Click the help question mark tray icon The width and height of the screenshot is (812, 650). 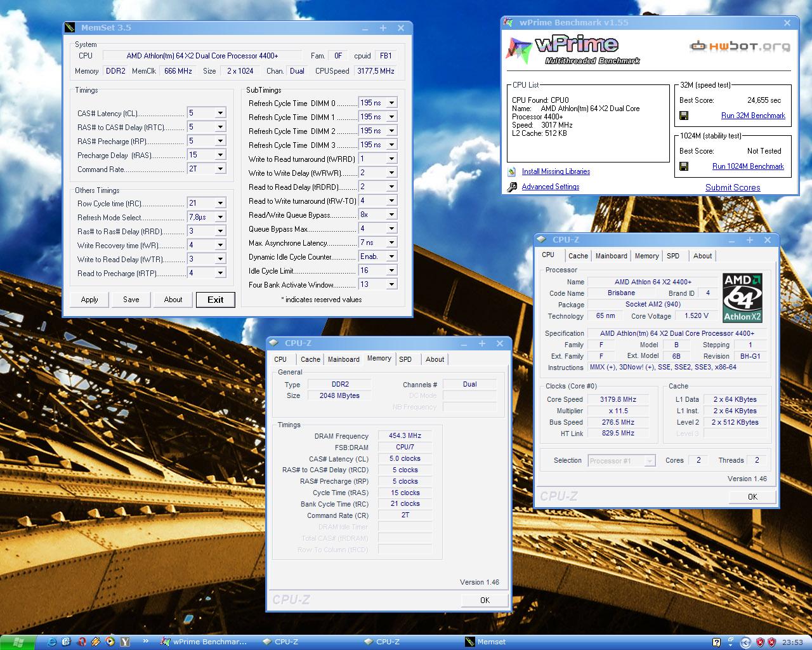click(716, 642)
